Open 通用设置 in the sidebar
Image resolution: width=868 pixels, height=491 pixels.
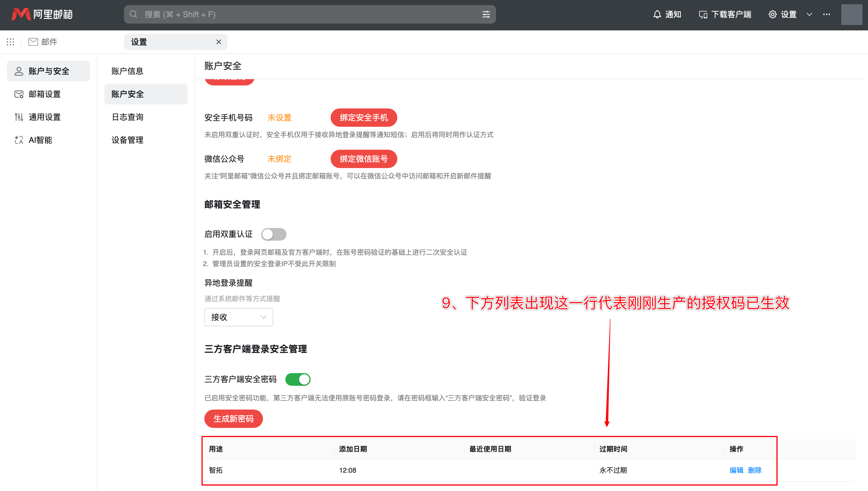click(48, 117)
